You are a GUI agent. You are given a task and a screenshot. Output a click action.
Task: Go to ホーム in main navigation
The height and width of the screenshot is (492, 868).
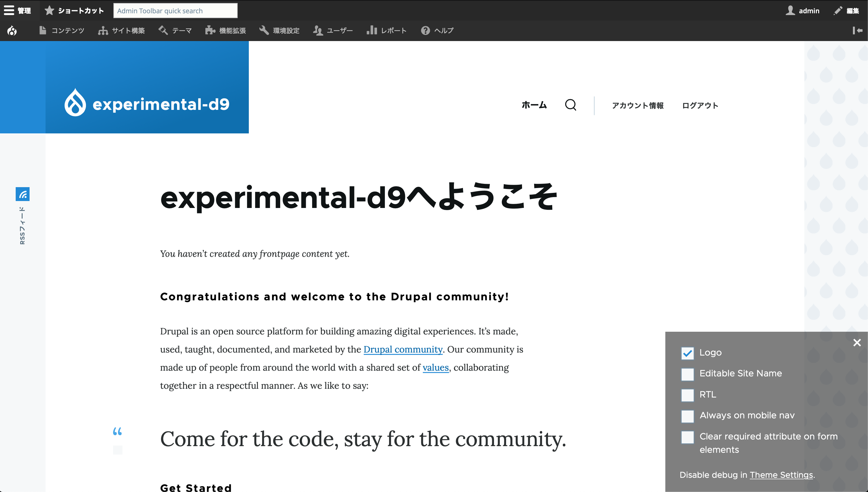[x=534, y=105]
